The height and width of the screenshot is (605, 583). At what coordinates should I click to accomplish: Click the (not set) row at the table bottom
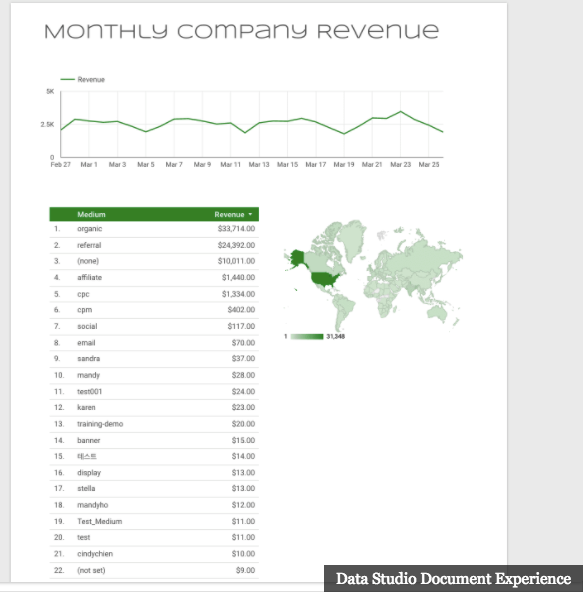[x=154, y=570]
